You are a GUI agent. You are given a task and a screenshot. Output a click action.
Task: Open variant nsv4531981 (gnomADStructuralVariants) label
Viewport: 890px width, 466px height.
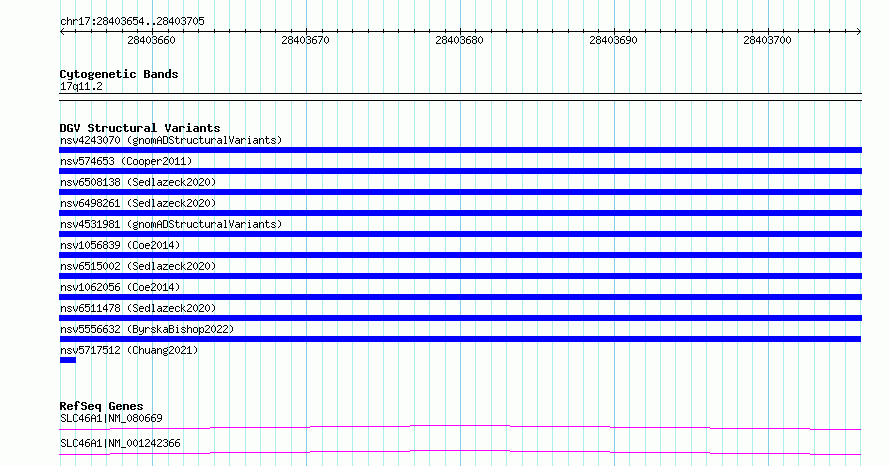(171, 224)
